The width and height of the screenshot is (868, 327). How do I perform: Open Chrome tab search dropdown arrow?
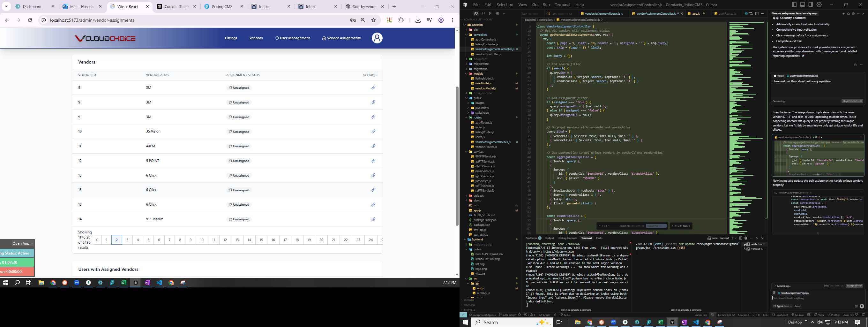(x=6, y=6)
